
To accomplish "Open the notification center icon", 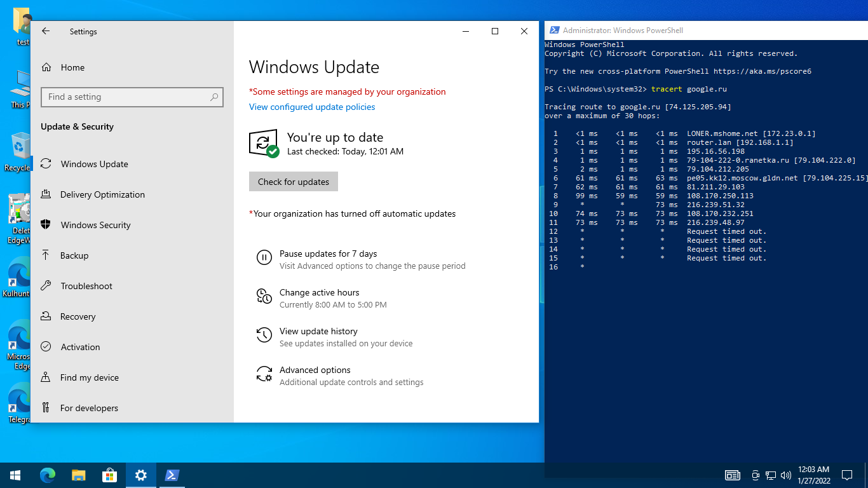I will point(847,475).
